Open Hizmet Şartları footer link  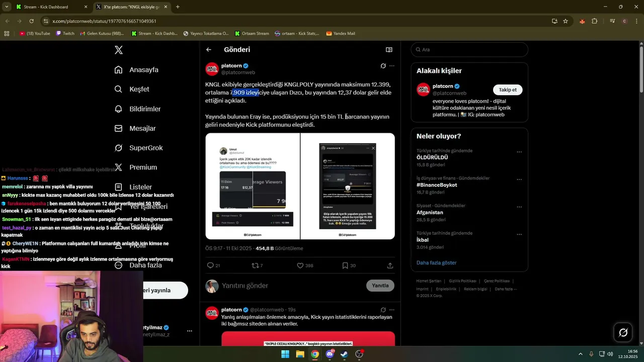(429, 281)
